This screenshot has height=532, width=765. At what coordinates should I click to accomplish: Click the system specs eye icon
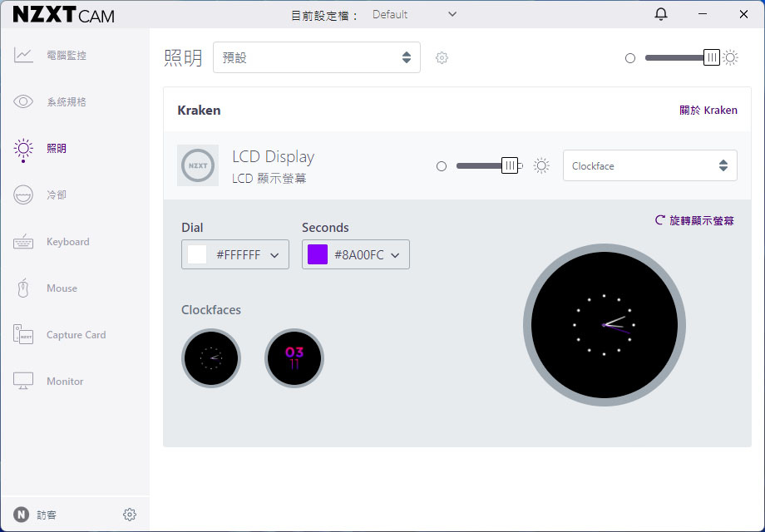tap(23, 101)
